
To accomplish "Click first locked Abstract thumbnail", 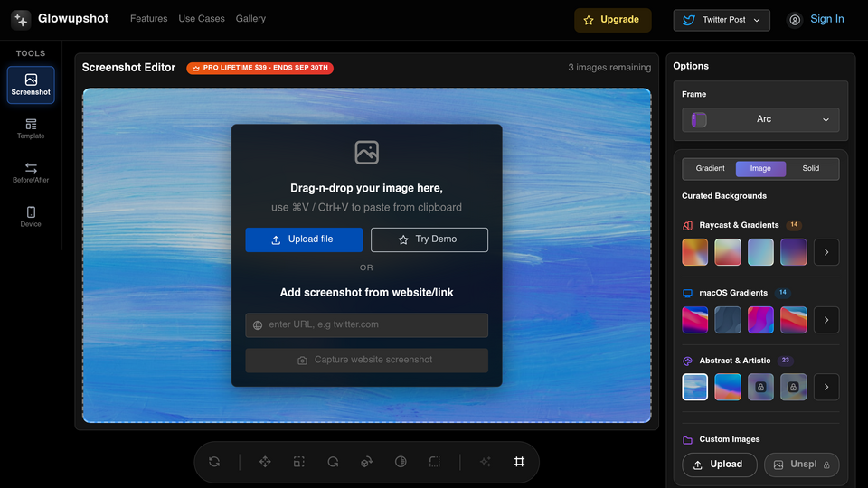I will click(x=760, y=388).
